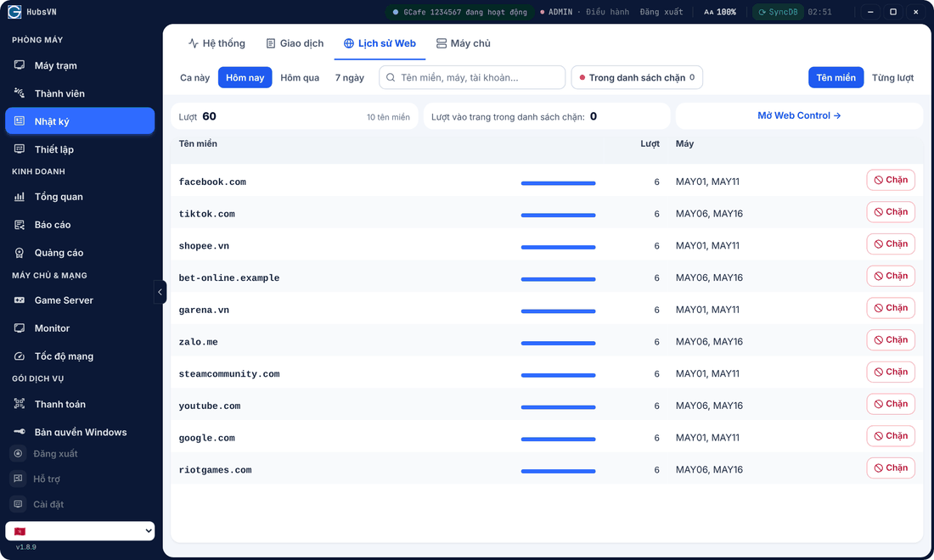Open the language flag dropdown

click(80, 531)
